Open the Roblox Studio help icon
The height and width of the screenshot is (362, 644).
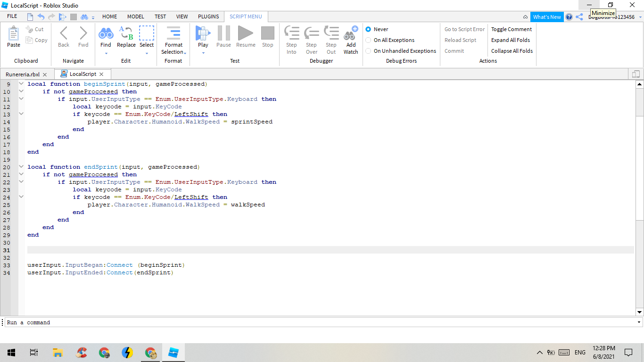click(x=569, y=17)
